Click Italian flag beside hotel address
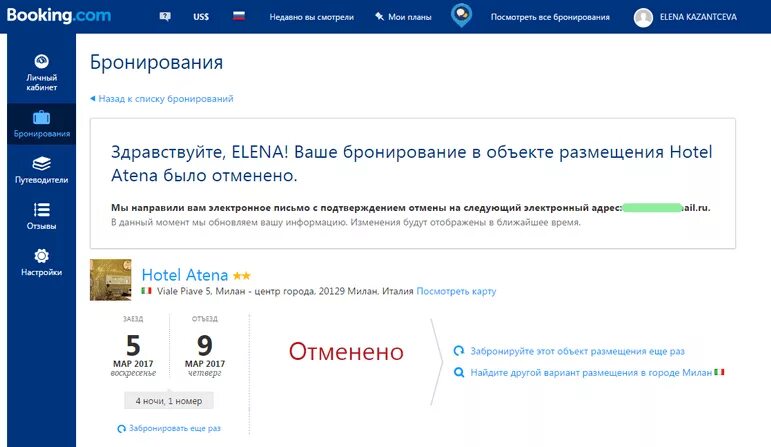 coord(146,291)
